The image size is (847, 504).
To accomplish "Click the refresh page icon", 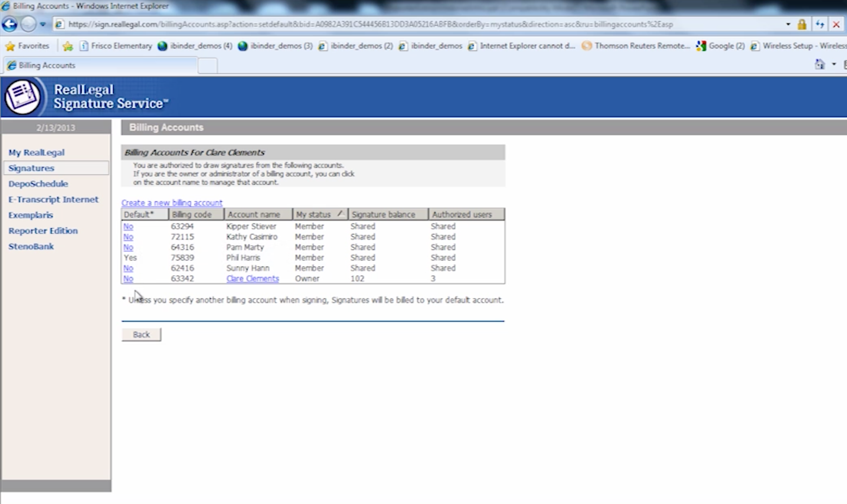I will (x=820, y=24).
